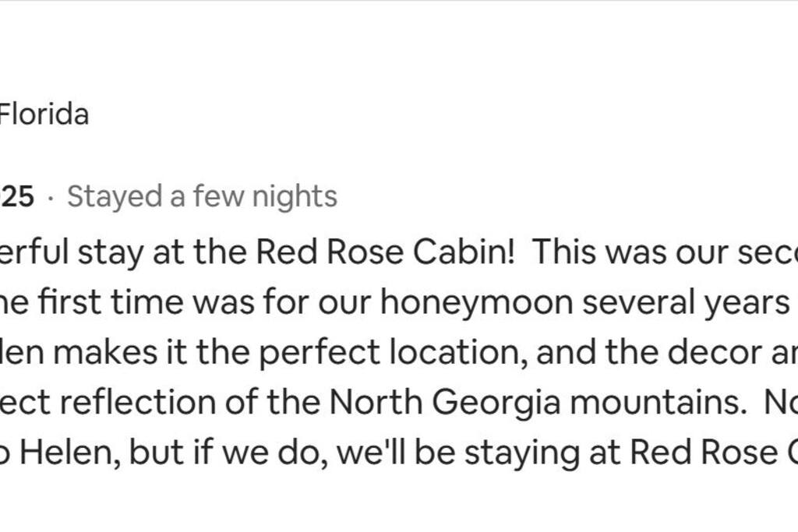
Task: Click the "Stayed a few nights" label
Action: click(202, 197)
